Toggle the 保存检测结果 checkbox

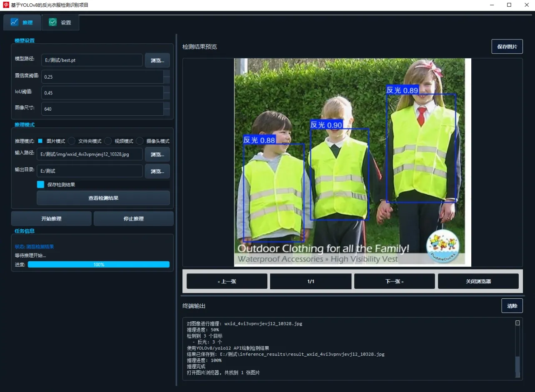click(x=41, y=184)
